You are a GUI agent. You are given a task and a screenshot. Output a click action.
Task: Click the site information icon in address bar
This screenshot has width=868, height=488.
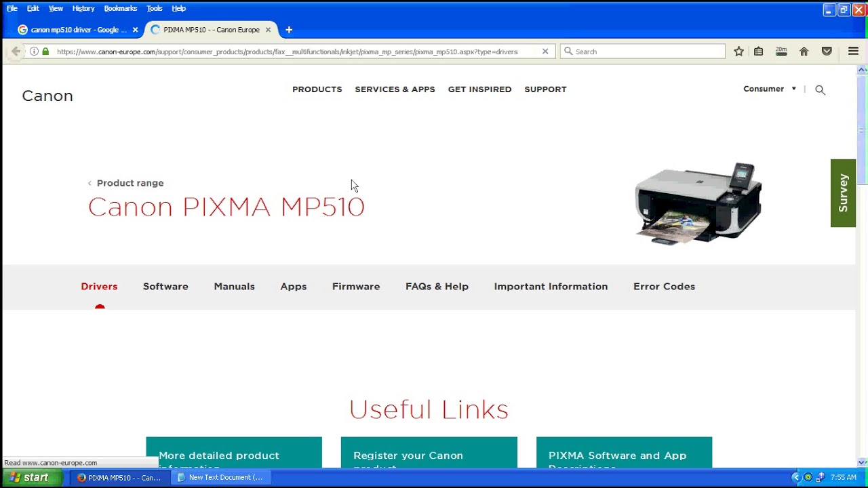click(x=34, y=52)
